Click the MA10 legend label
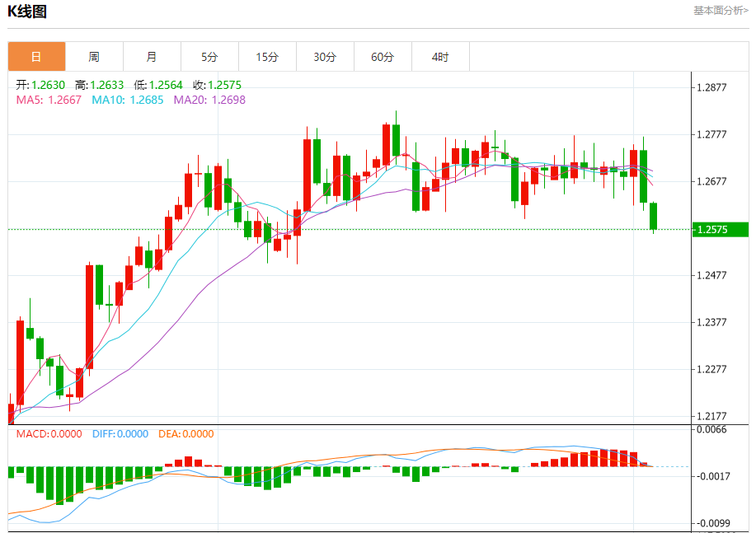Image resolution: width=756 pixels, height=533 pixels. pos(128,100)
